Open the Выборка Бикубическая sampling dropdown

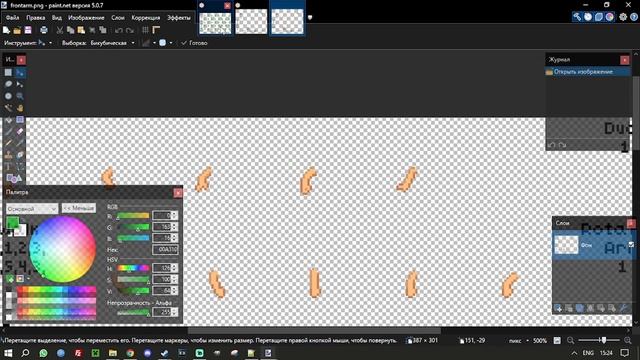(113, 43)
